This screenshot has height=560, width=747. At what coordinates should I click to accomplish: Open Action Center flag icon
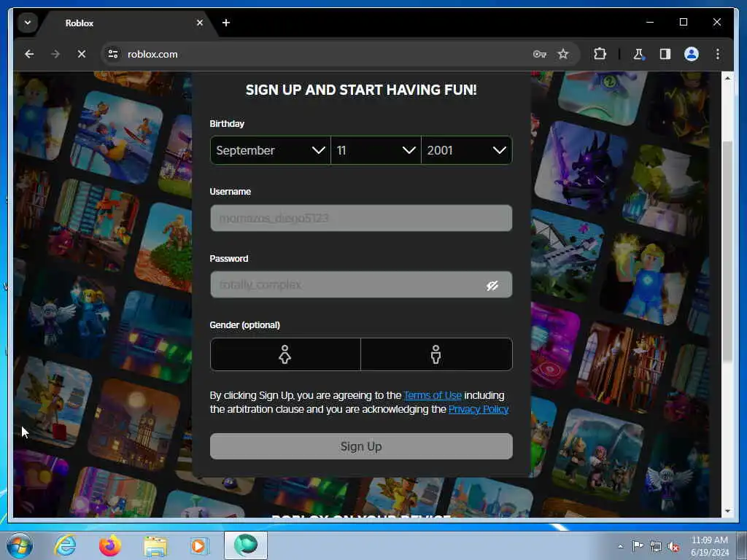coord(638,546)
